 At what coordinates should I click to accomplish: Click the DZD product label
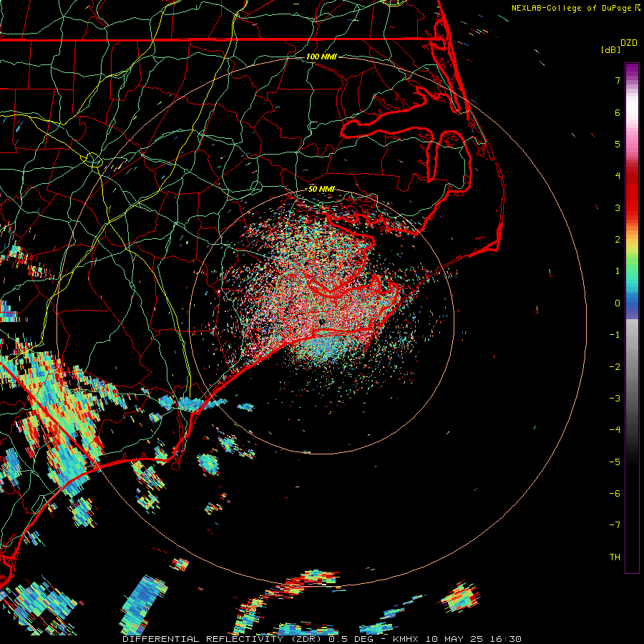coord(629,43)
